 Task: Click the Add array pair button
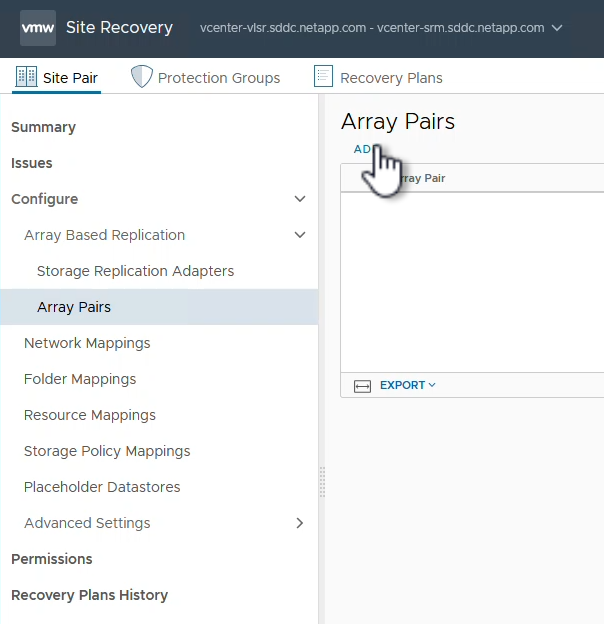point(363,149)
